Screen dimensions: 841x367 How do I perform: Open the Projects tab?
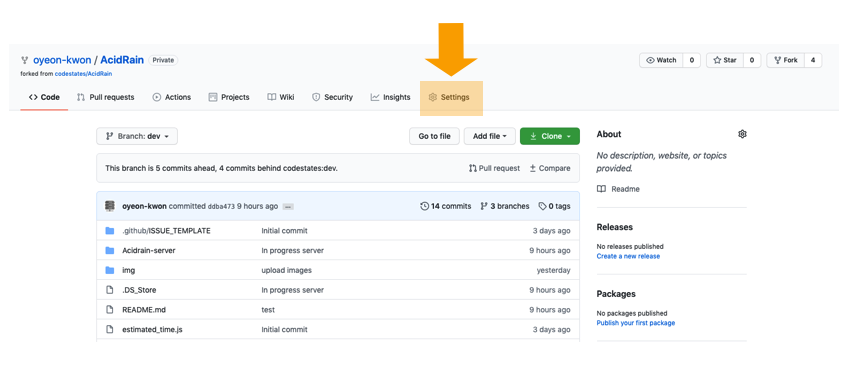(229, 97)
